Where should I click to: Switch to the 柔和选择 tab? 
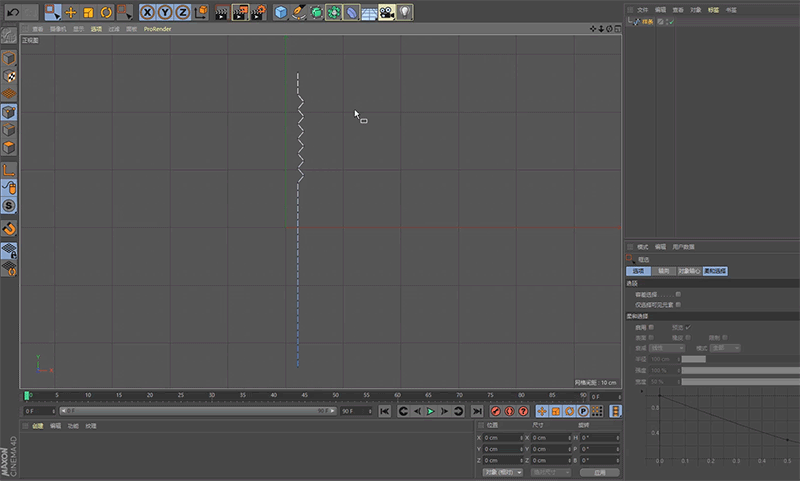[x=716, y=271]
